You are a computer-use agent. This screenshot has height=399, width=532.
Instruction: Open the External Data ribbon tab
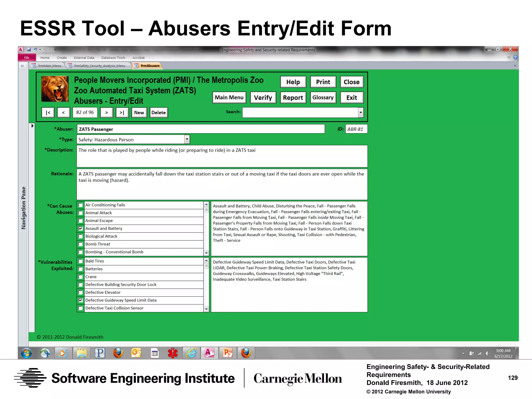point(84,58)
